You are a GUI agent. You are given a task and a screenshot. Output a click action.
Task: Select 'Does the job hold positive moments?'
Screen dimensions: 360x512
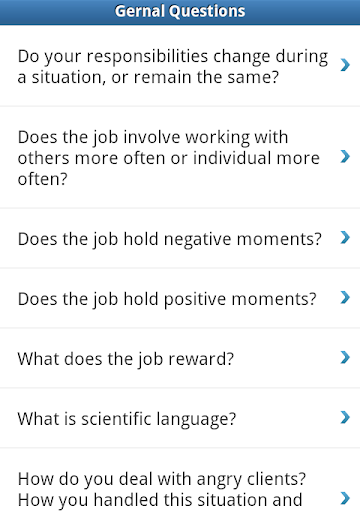pos(180,298)
